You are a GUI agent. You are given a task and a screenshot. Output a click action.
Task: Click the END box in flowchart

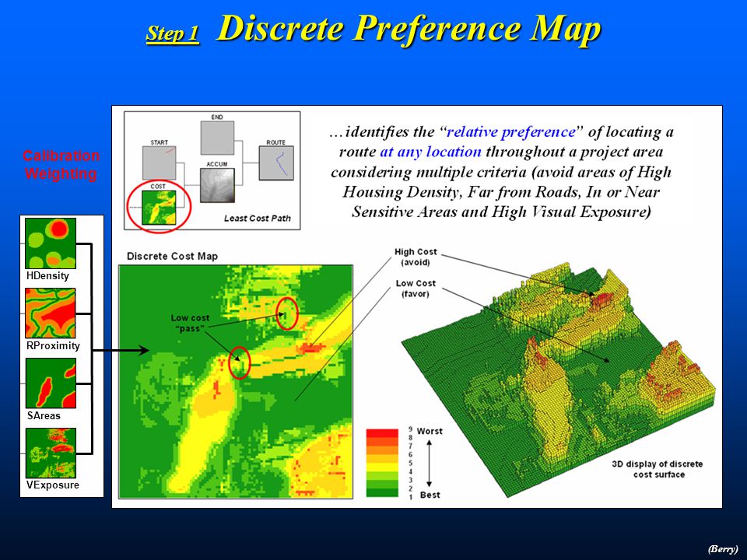tap(217, 138)
